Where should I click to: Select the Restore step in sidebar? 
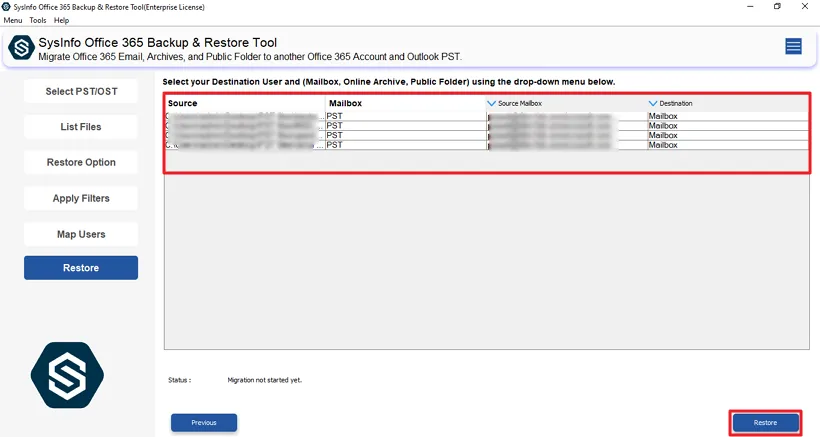point(81,268)
